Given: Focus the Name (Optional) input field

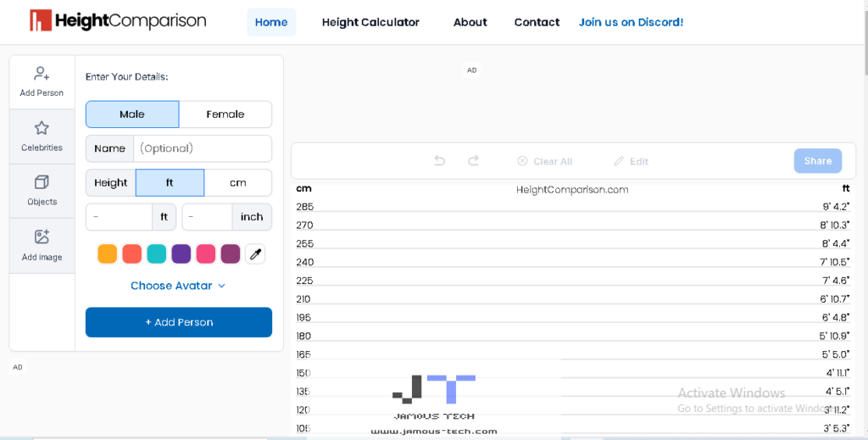Looking at the screenshot, I should pyautogui.click(x=203, y=148).
